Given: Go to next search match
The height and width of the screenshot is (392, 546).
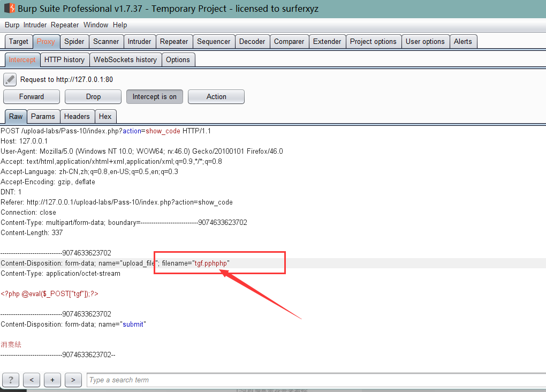Looking at the screenshot, I should [x=73, y=380].
